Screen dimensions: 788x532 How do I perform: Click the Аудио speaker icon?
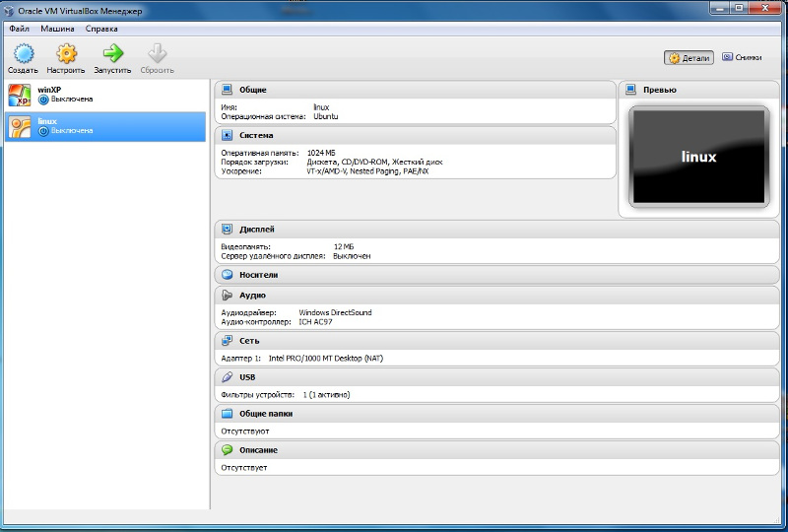228,296
